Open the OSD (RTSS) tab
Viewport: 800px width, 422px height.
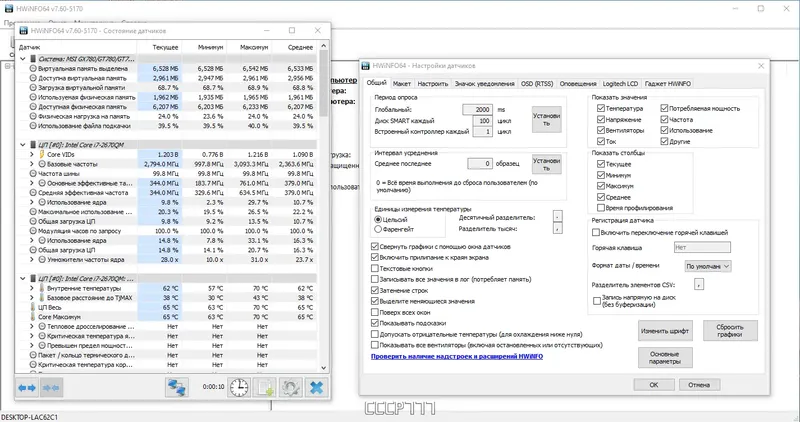click(537, 84)
